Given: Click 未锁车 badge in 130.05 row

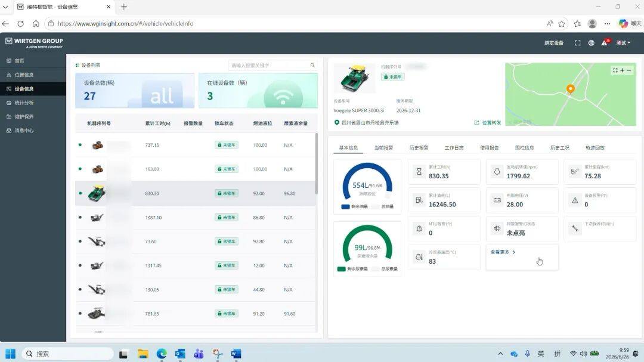Looking at the screenshot, I should [x=227, y=290].
